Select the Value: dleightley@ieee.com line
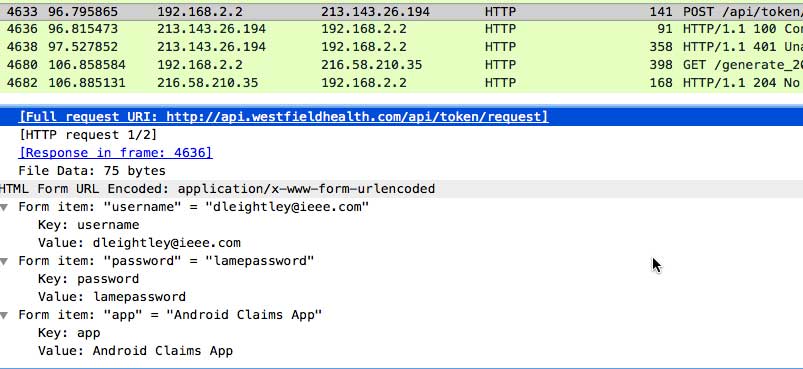This screenshot has width=803, height=369. click(139, 243)
